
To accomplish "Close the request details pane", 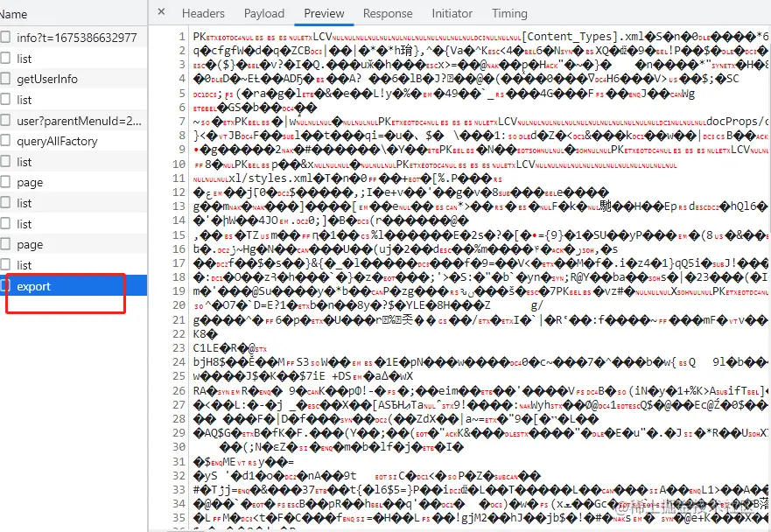I will [x=161, y=11].
